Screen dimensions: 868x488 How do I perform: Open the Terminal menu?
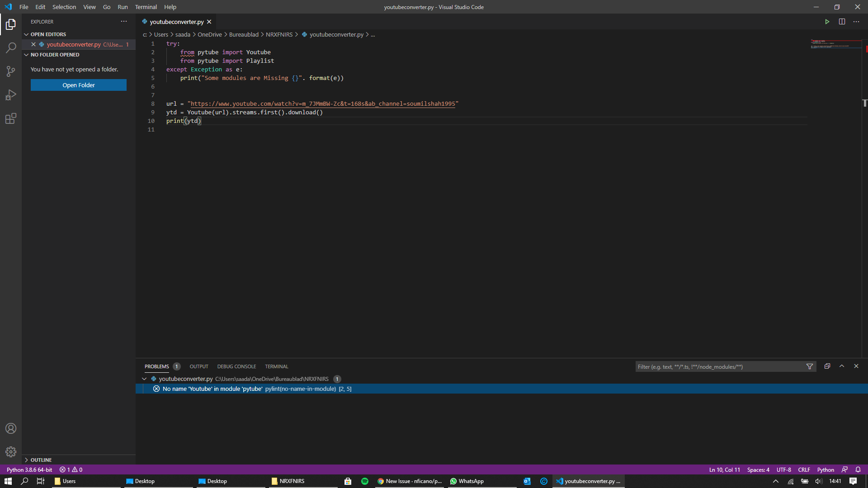(146, 7)
